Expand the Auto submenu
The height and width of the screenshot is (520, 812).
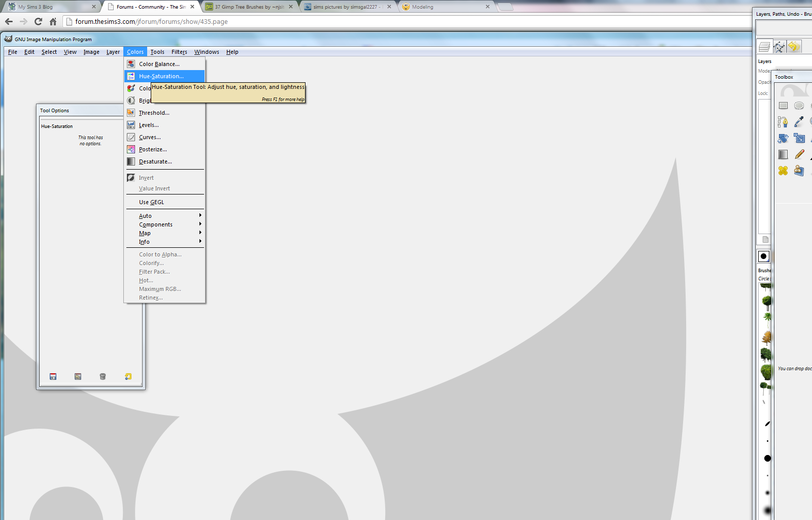click(165, 216)
